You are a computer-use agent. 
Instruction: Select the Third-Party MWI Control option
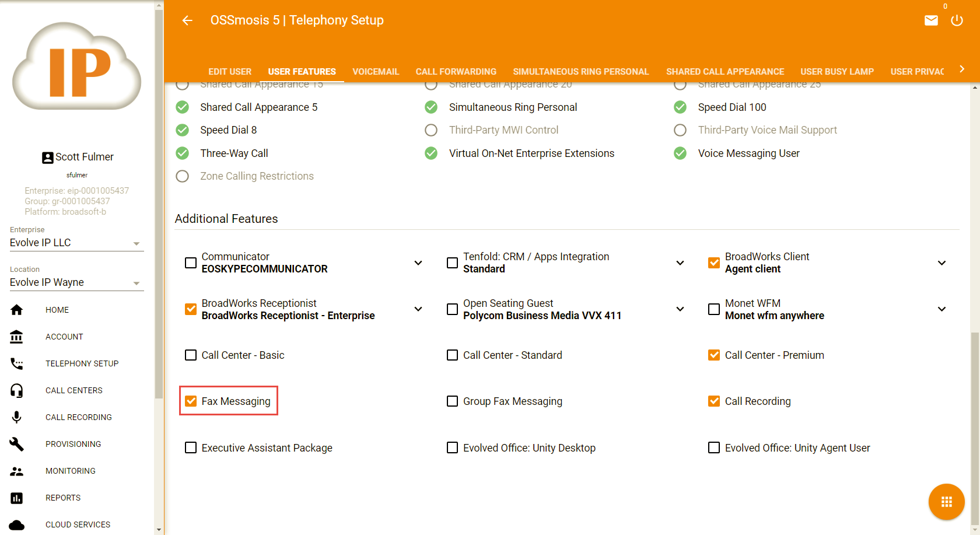431,130
